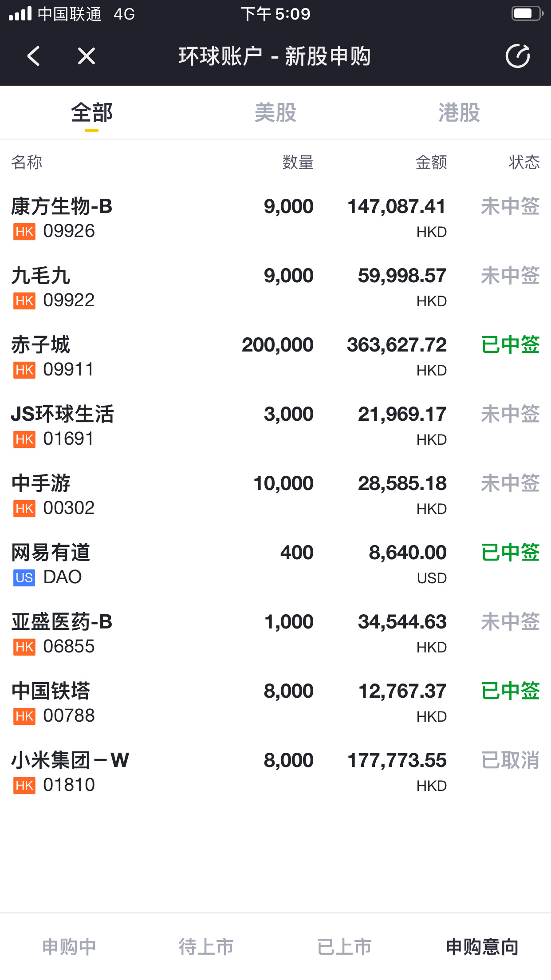Tap 已中签 status for 网易有道
Viewport: 551px width, 980px height.
pos(511,553)
